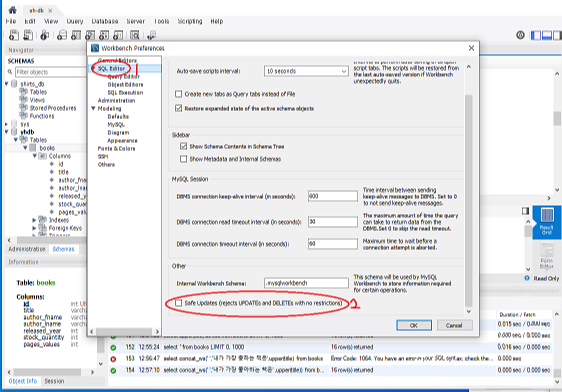Image resolution: width=562 pixels, height=392 pixels.
Task: Open the search table data icon
Action: 135,35
